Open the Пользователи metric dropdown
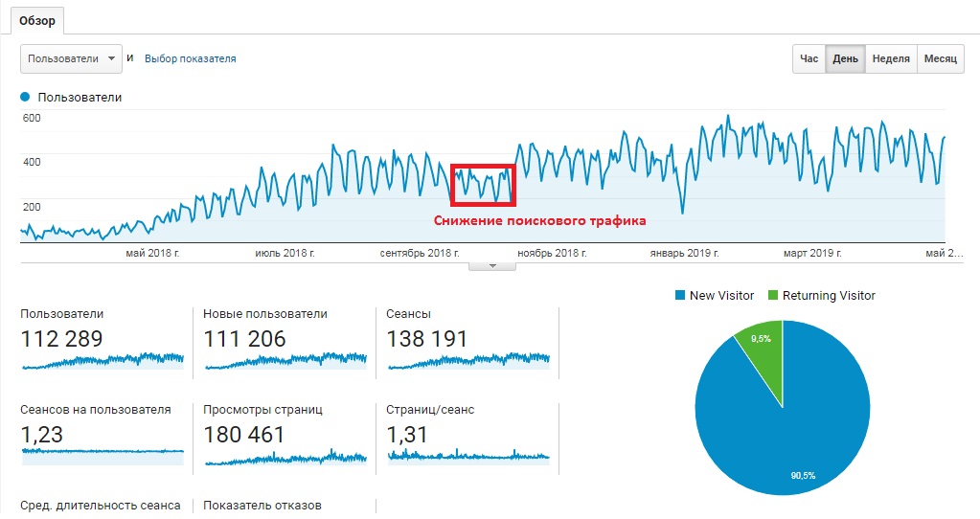The height and width of the screenshot is (519, 980). pos(71,58)
